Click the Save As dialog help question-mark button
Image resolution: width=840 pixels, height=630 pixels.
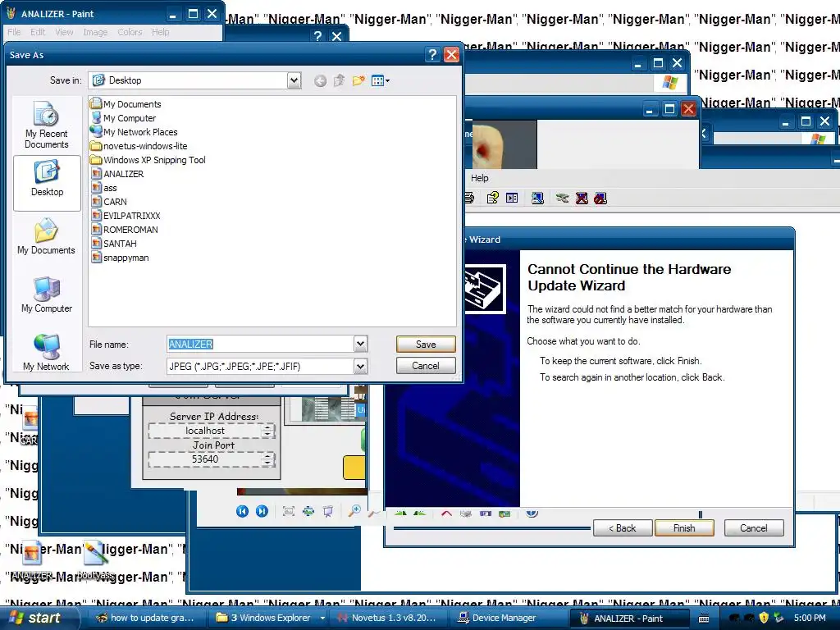432,55
